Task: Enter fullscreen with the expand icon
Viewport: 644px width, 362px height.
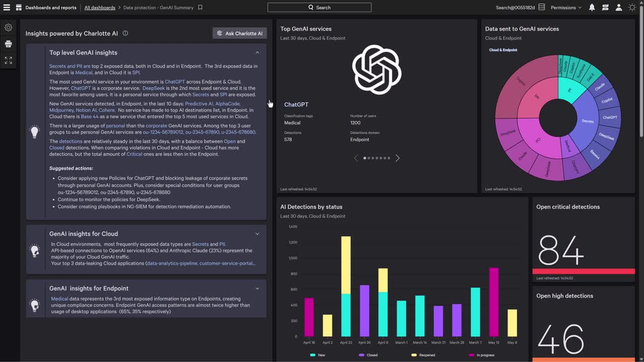Action: coord(8,60)
